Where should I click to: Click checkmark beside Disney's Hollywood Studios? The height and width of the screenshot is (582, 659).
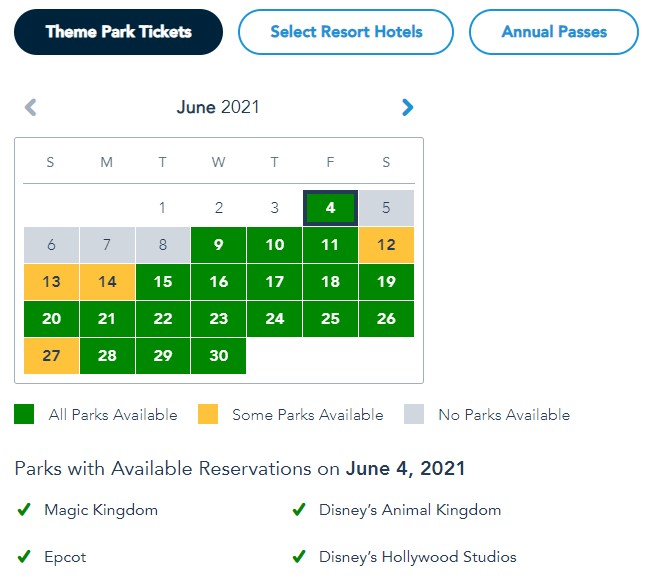point(298,557)
